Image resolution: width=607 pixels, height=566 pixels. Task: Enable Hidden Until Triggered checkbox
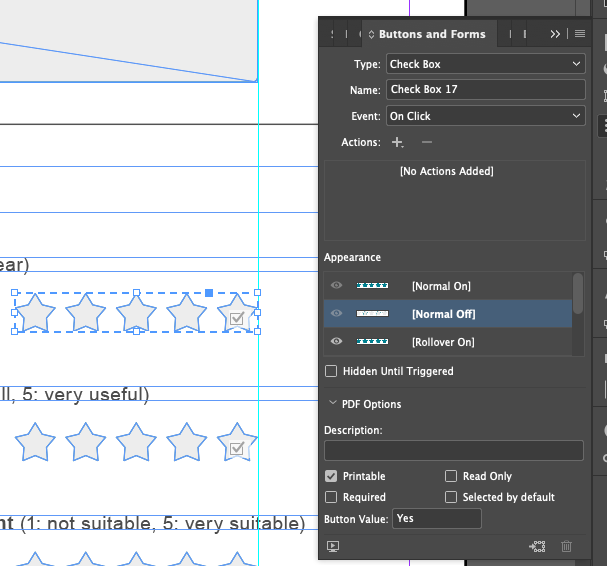click(x=331, y=372)
